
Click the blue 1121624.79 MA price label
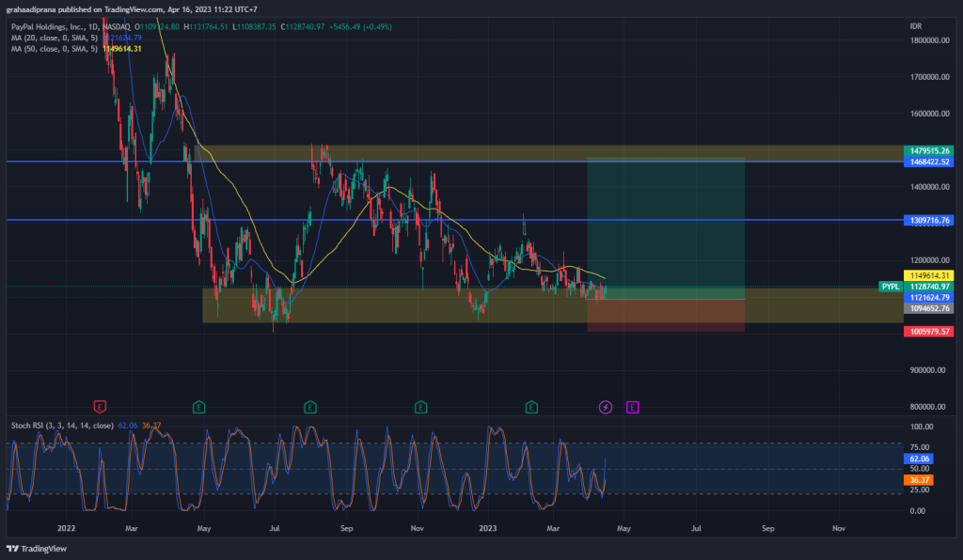coord(928,298)
